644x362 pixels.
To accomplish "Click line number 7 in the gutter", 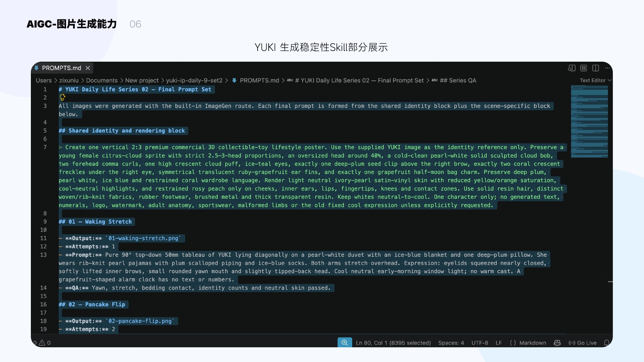I will tap(45, 147).
